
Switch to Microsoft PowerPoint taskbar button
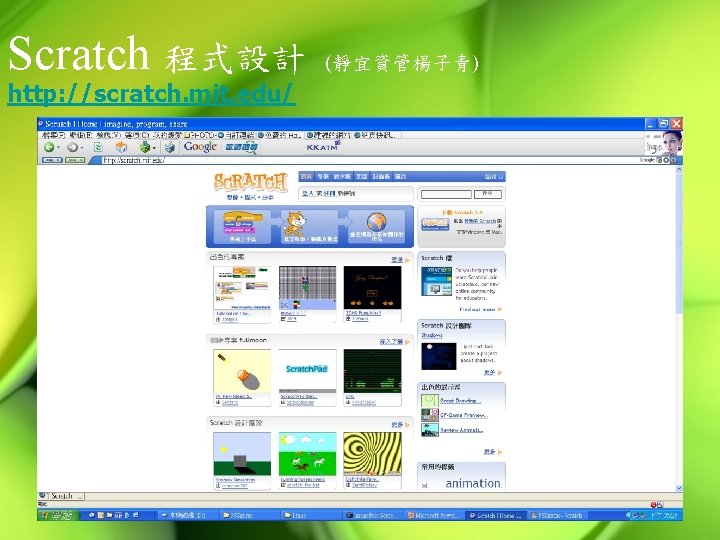(435, 515)
